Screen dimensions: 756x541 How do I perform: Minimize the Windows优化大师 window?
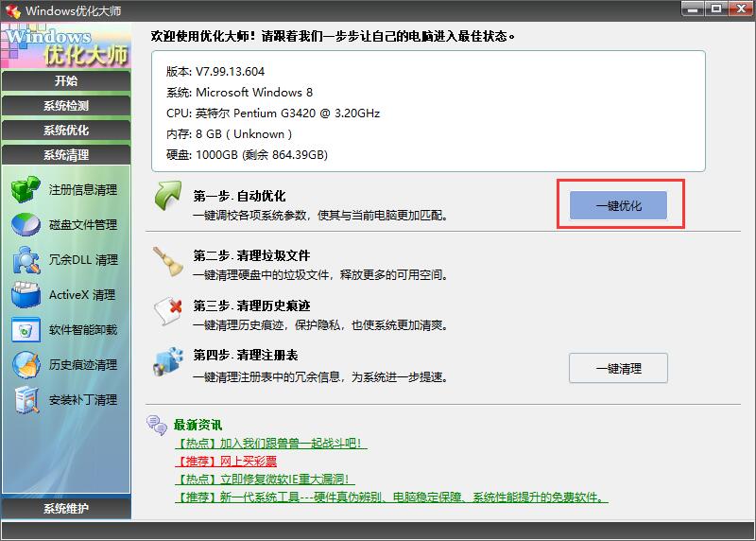tap(693, 9)
